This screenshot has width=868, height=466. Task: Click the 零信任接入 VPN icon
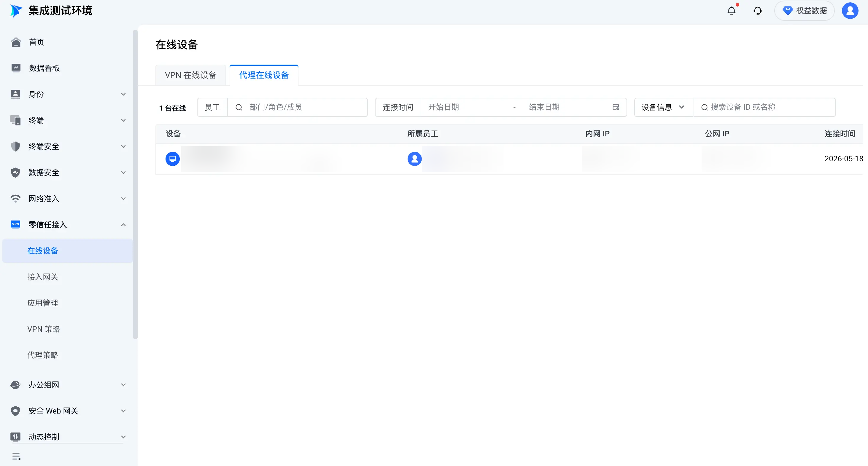[15, 224]
